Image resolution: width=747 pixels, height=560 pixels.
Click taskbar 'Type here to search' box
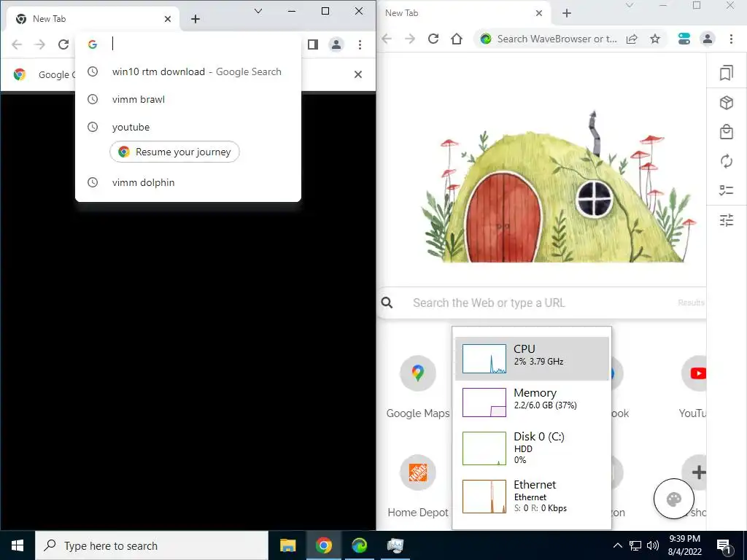[152, 545]
